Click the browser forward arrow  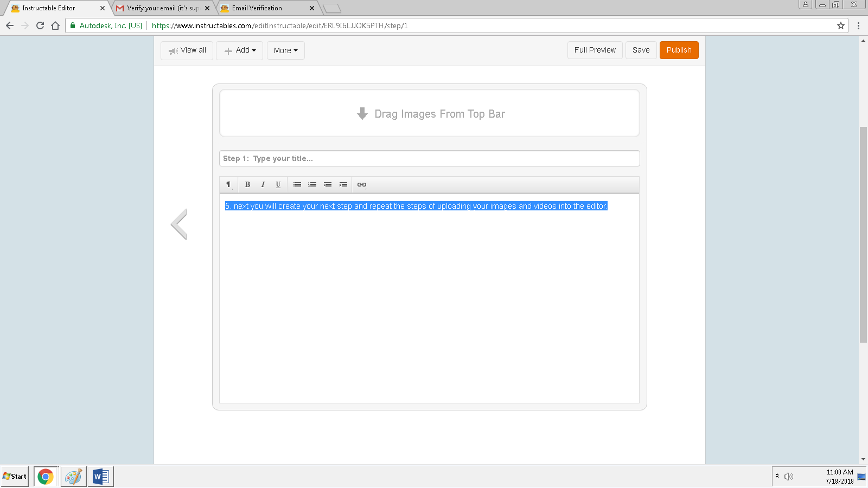coord(25,25)
